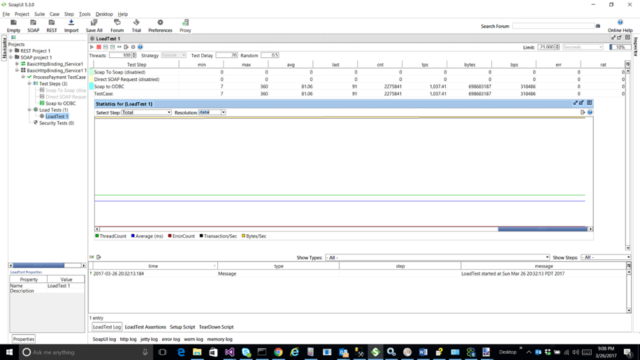The image size is (640, 360).
Task: Open the Tools menu
Action: tap(84, 14)
